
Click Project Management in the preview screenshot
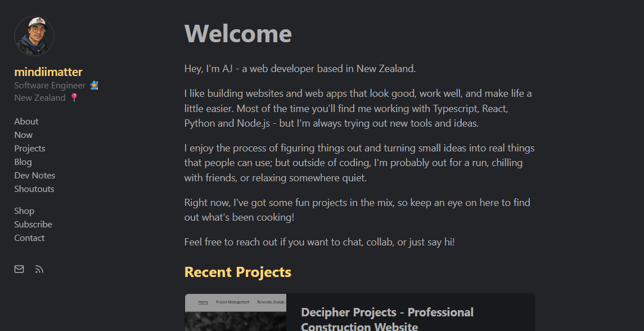232,302
